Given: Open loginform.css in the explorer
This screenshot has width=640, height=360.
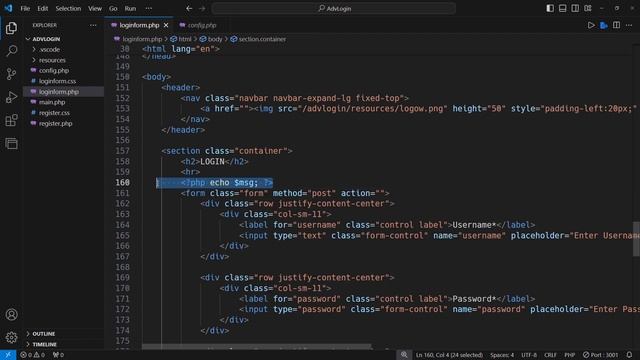Looking at the screenshot, I should [x=57, y=81].
